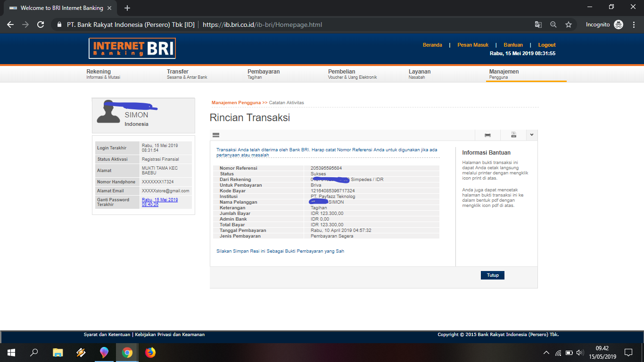The image size is (644, 362).
Task: Click the Nomor Handphone value XXXXXXX17324
Action: tap(158, 182)
